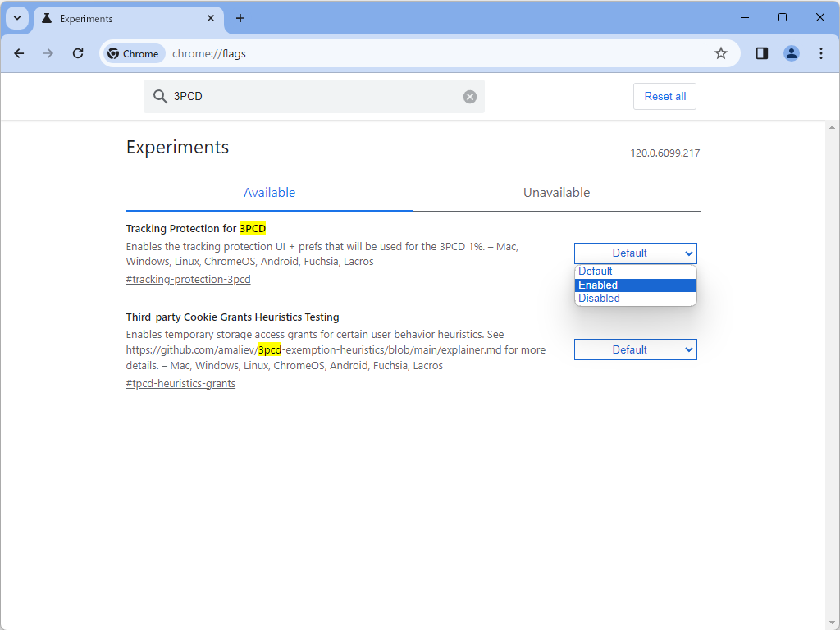Bookmark this page with the star icon
This screenshot has width=840, height=630.
pos(721,52)
